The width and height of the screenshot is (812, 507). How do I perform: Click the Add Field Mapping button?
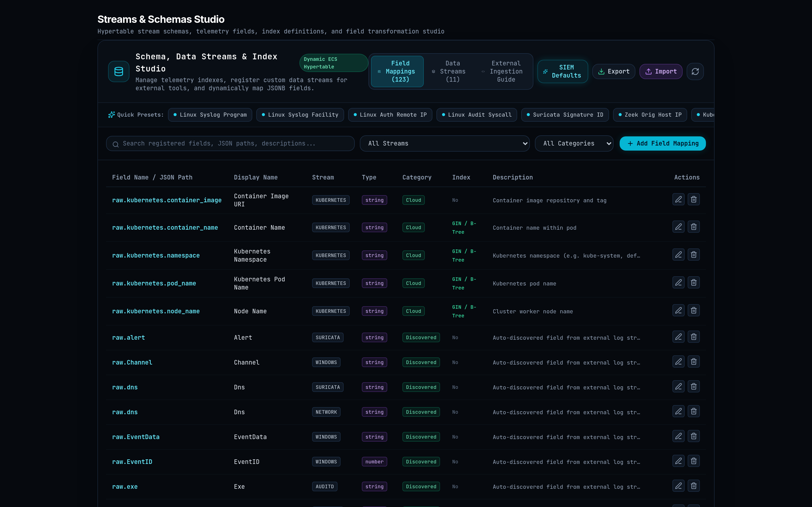(x=663, y=143)
